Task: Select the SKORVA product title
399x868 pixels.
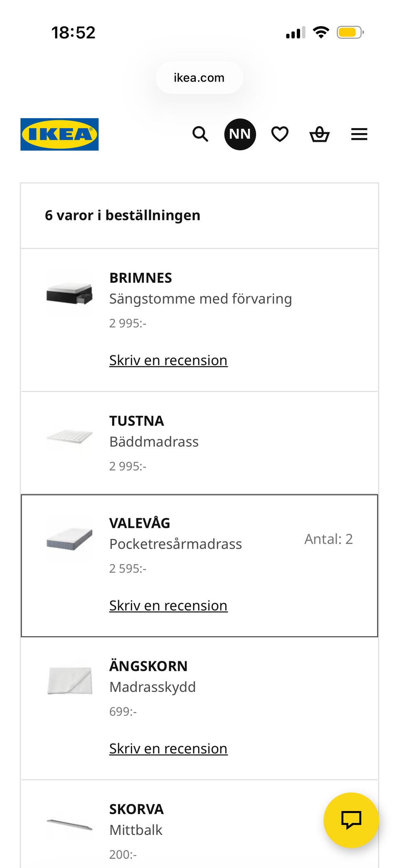Action: click(x=136, y=809)
